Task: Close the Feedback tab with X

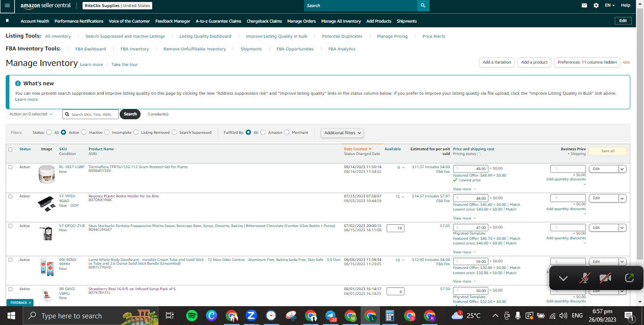Action: click(x=30, y=302)
